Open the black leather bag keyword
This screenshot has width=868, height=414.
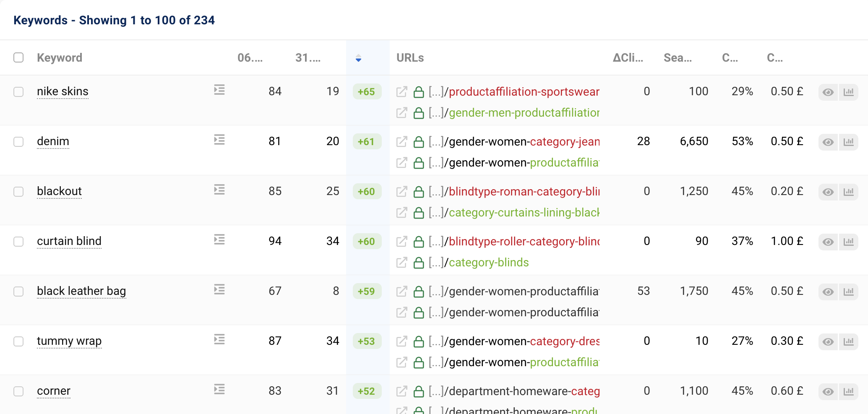81,291
